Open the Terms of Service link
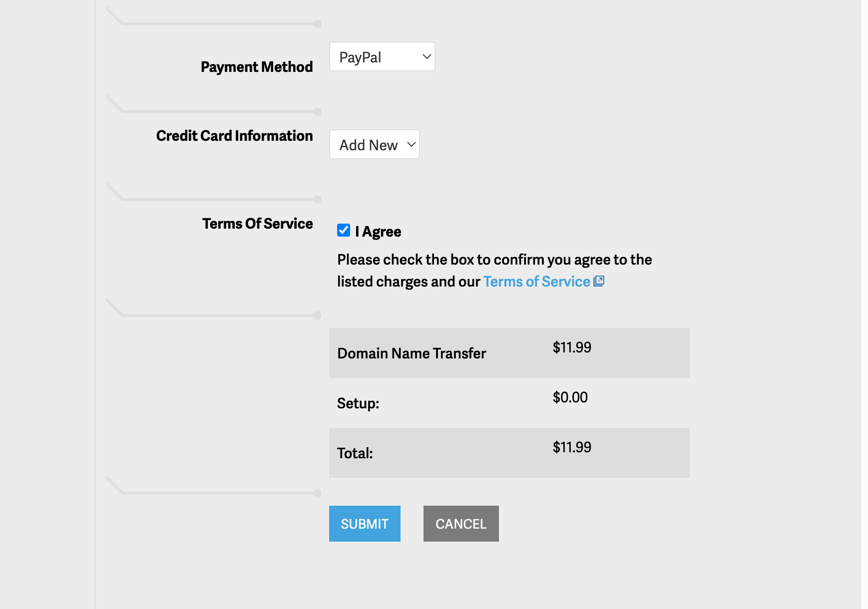 536,282
